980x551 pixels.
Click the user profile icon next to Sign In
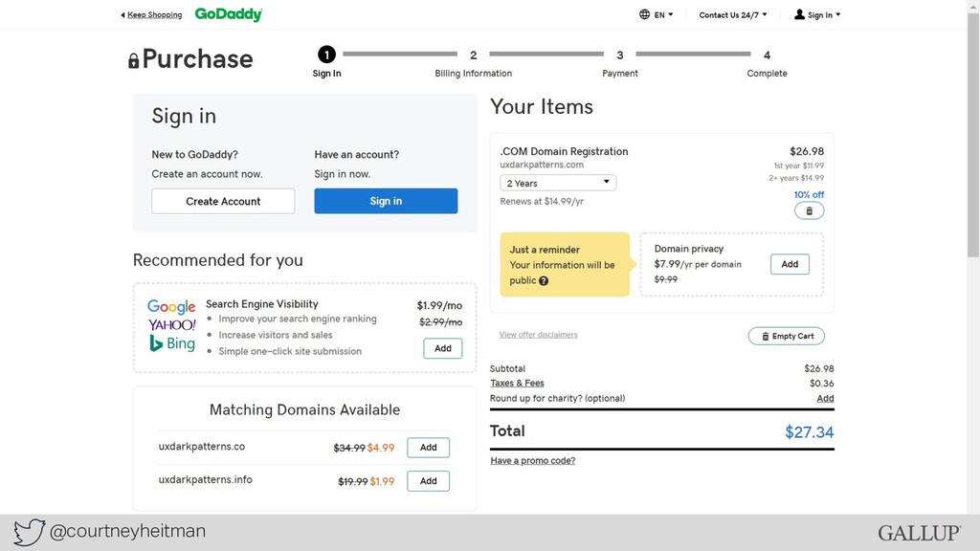[799, 14]
